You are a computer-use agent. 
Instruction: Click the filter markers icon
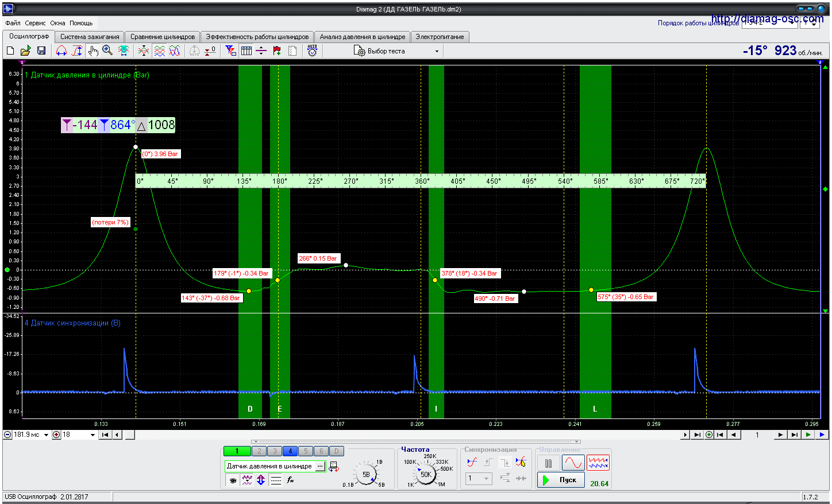point(230,51)
